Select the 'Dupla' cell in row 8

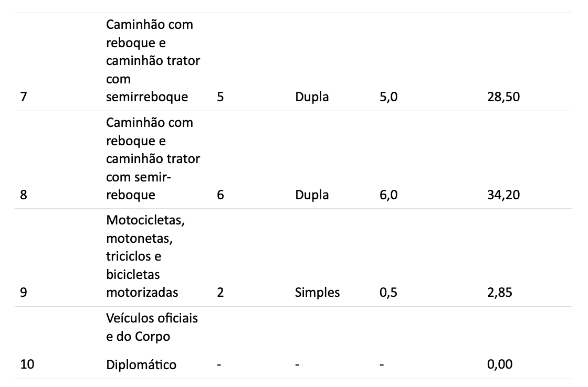[312, 195]
